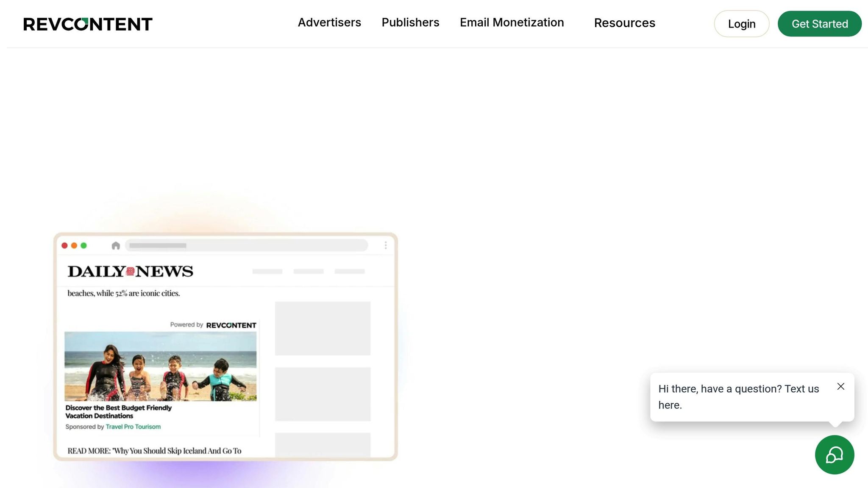Click the Get Started button
The width and height of the screenshot is (868, 488).
819,24
